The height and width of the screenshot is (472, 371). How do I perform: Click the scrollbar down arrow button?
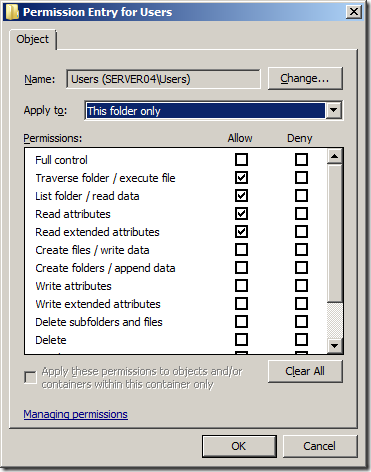[x=334, y=346]
